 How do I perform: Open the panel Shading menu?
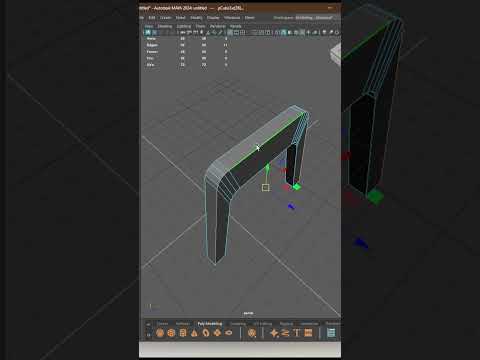click(165, 26)
